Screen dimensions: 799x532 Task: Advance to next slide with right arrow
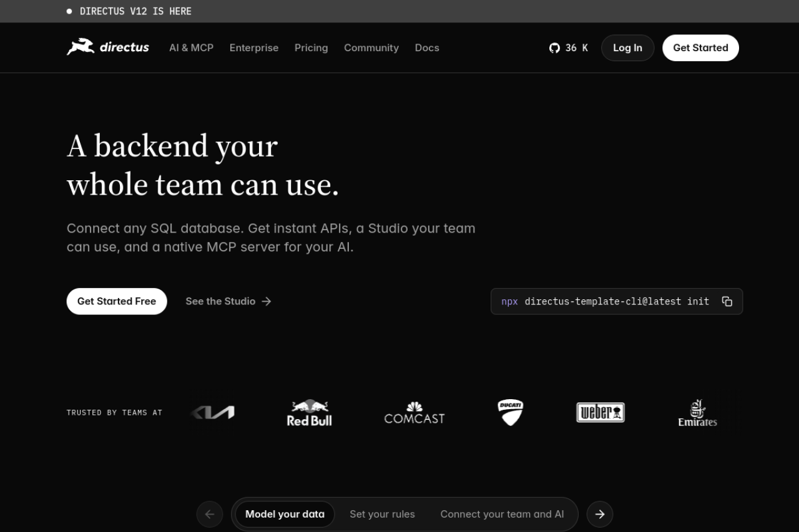click(600, 514)
